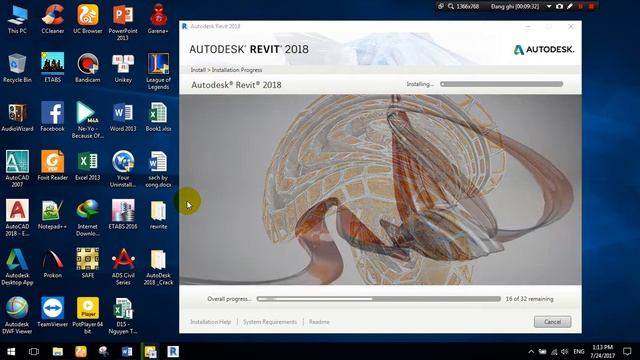Open Bandicam recording bar dropdown arrow
The image size is (640, 360).
click(549, 6)
